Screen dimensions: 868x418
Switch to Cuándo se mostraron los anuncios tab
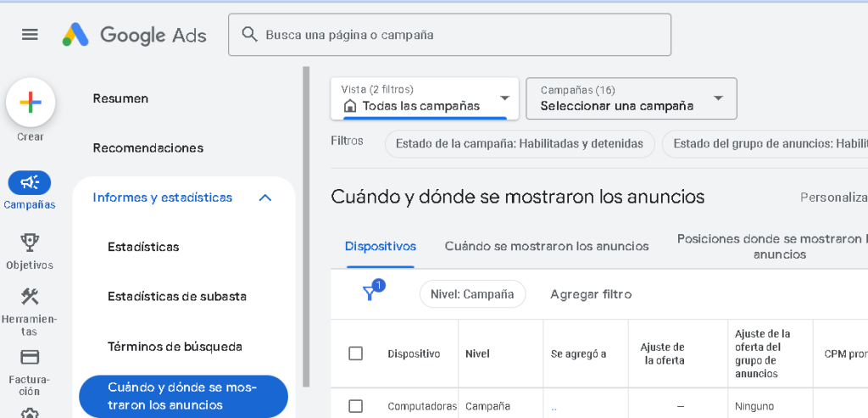click(547, 246)
